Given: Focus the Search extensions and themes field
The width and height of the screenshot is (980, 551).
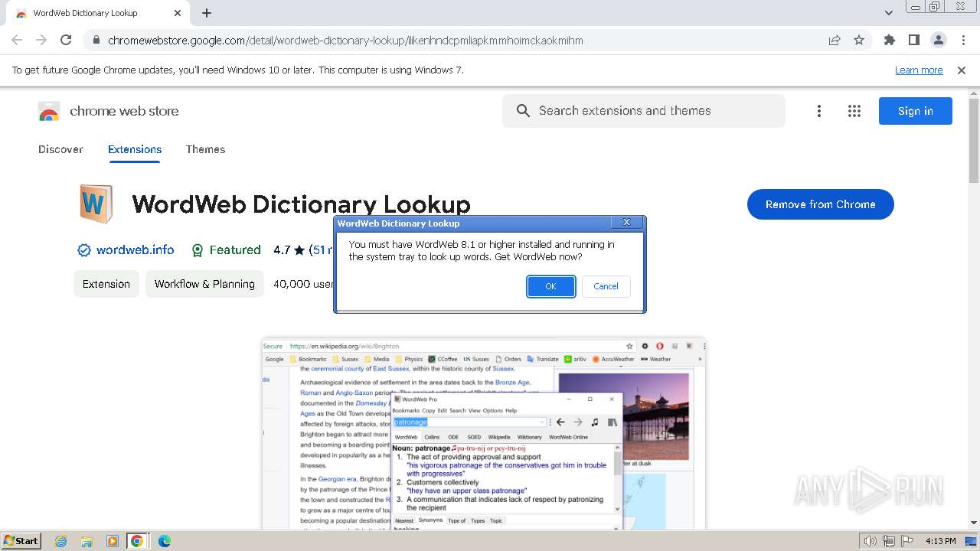Looking at the screenshot, I should 644,111.
